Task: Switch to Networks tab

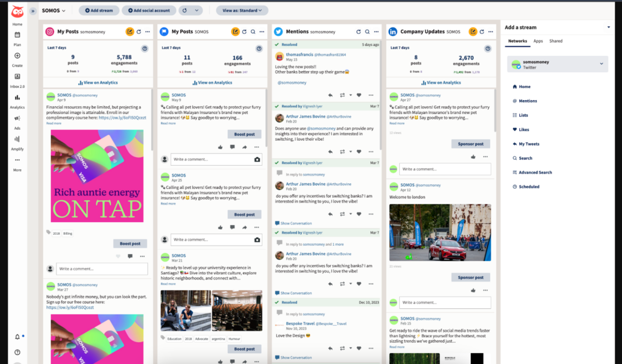Action: point(518,41)
